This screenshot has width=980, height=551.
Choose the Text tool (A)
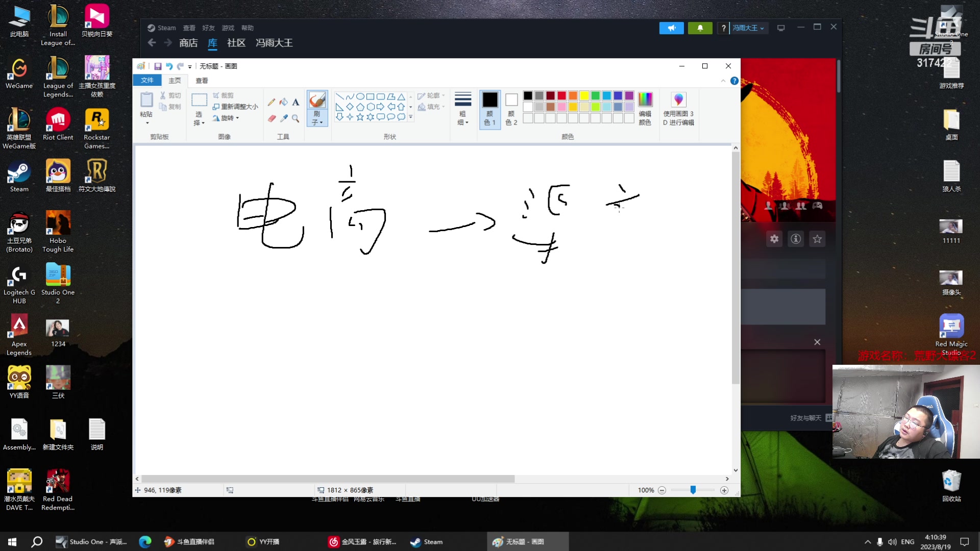296,102
